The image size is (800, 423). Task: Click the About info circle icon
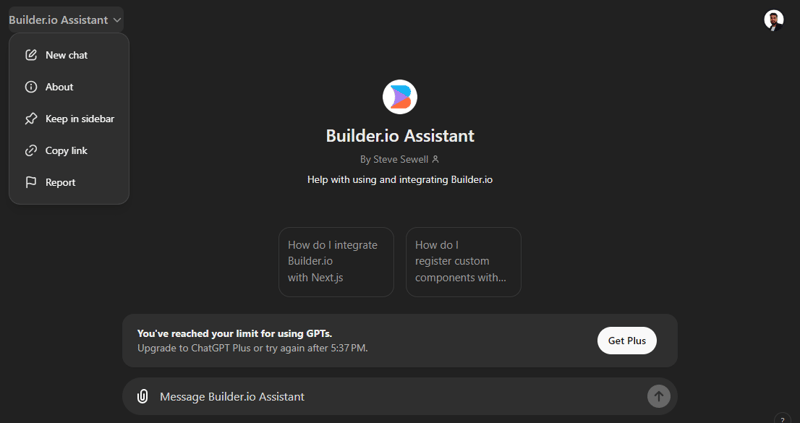[31, 87]
